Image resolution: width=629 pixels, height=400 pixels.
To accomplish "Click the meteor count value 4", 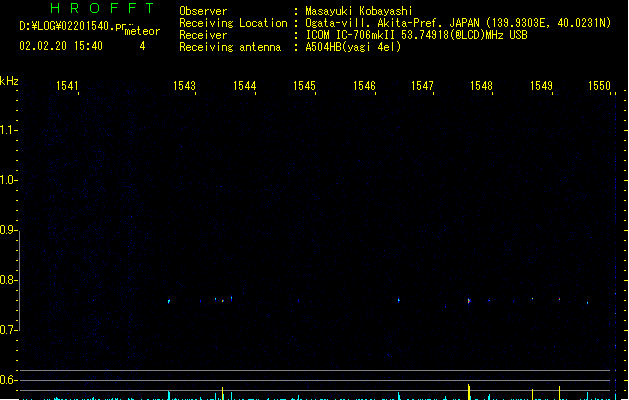I will [142, 46].
